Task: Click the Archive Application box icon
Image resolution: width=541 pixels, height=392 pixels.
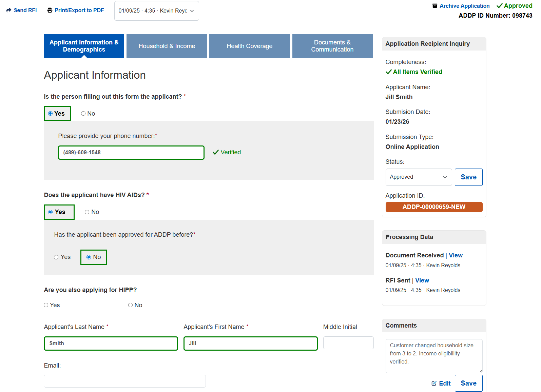Action: tap(434, 6)
